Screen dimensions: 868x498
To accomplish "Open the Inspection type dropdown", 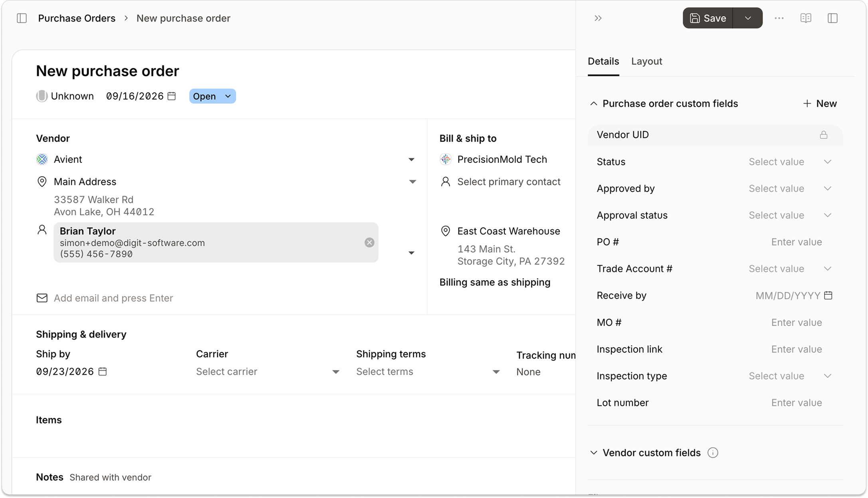I will tap(790, 376).
